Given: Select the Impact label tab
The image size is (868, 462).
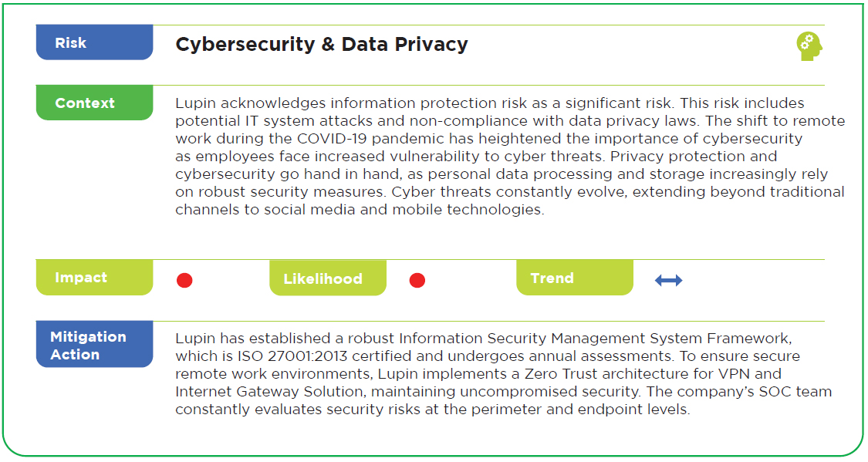Looking at the screenshot, I should (95, 277).
